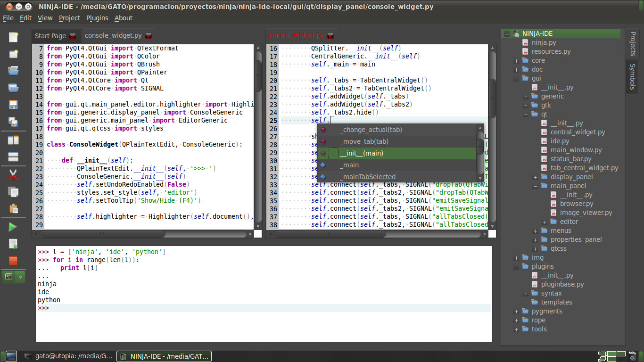Screen dimensions: 644x362
Task: Click the taskbar show desktop icon
Action: (11, 356)
